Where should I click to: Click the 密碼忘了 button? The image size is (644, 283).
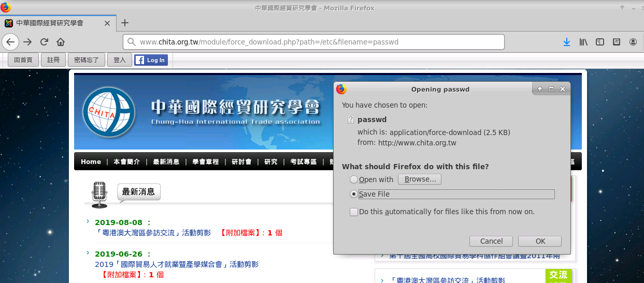pos(87,60)
